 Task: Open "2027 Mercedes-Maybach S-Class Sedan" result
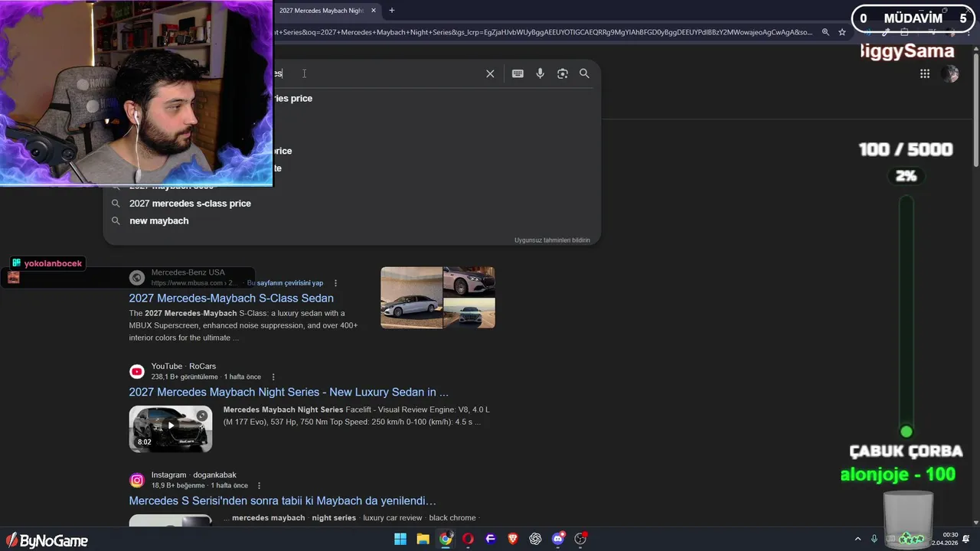click(231, 298)
